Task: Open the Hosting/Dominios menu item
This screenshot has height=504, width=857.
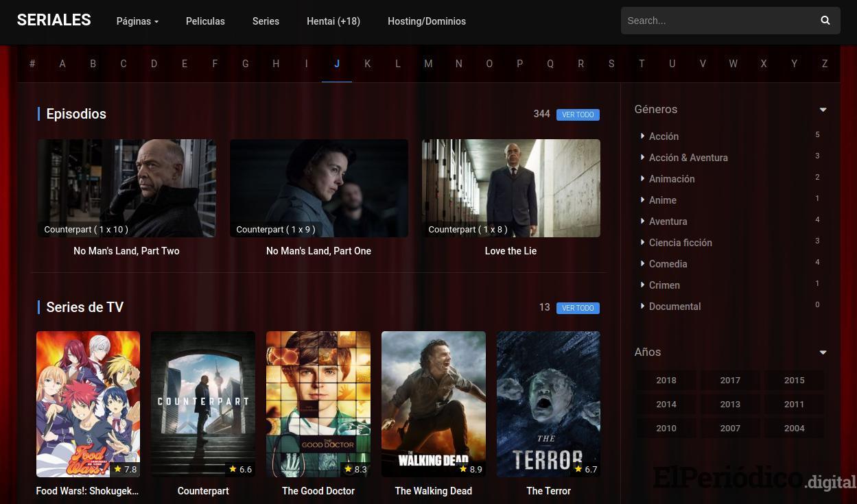Action: (x=427, y=21)
